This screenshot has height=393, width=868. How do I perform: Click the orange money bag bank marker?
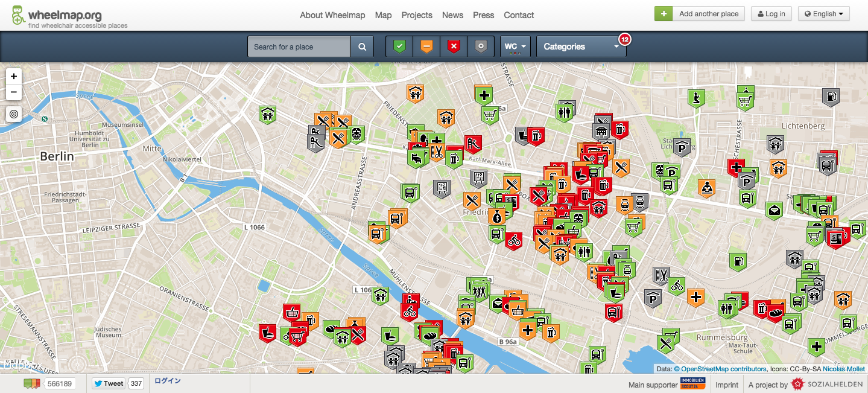coord(497,216)
